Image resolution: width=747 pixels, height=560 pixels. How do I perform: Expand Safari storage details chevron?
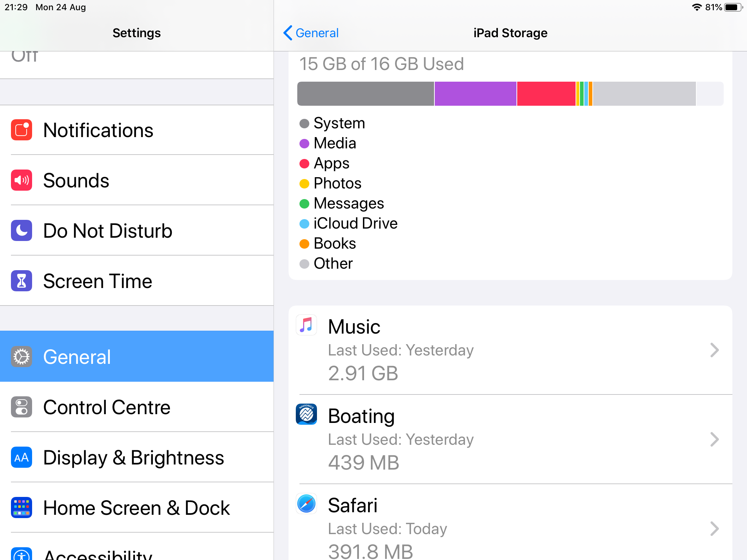click(x=714, y=529)
